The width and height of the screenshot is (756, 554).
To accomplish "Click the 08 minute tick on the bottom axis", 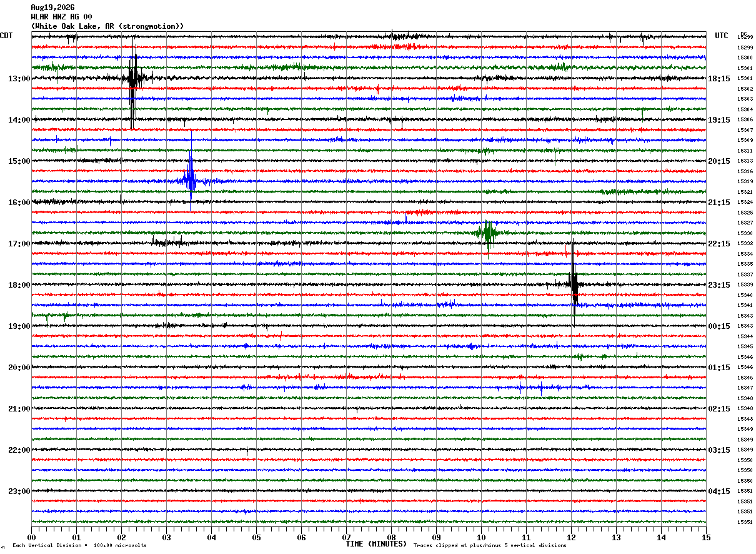I will click(x=391, y=537).
